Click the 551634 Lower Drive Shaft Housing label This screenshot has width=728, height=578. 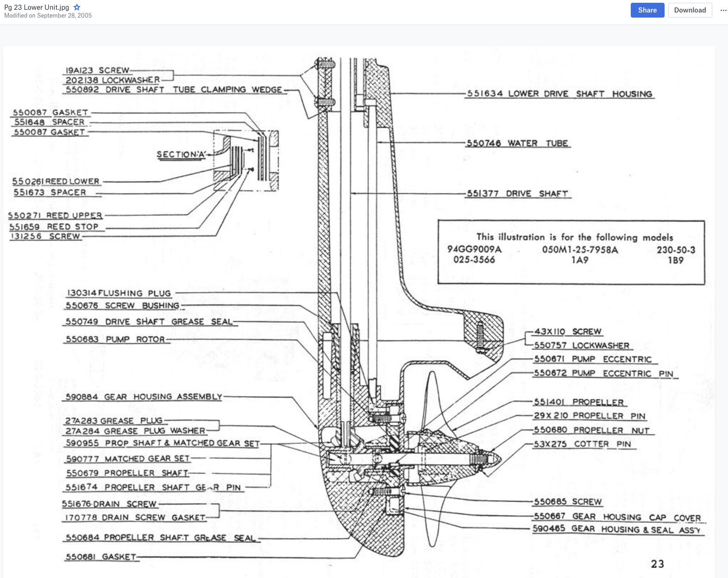pyautogui.click(x=560, y=94)
